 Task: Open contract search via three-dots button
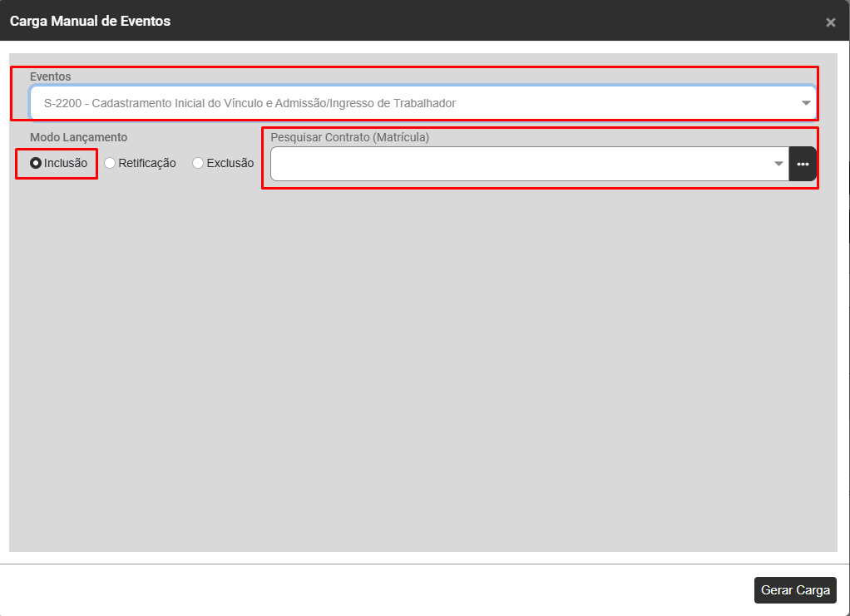click(803, 164)
